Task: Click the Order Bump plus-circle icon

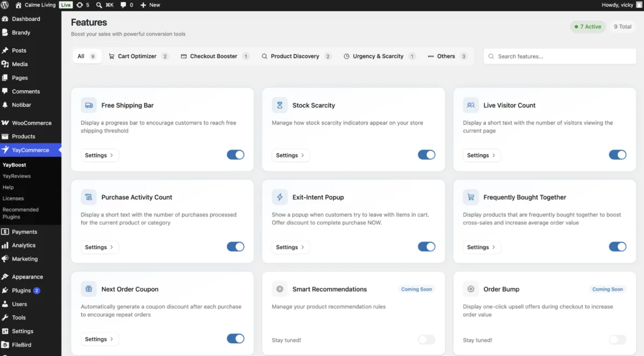Action: point(471,289)
